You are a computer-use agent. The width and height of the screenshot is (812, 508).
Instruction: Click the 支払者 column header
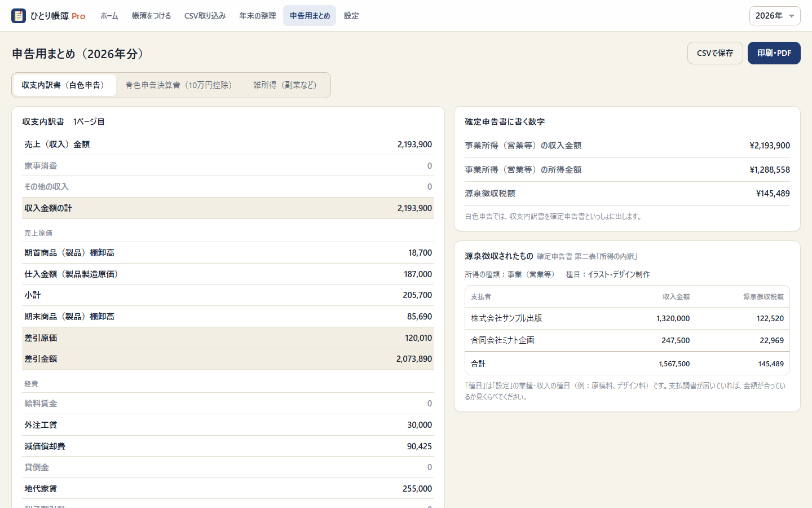[x=481, y=297]
